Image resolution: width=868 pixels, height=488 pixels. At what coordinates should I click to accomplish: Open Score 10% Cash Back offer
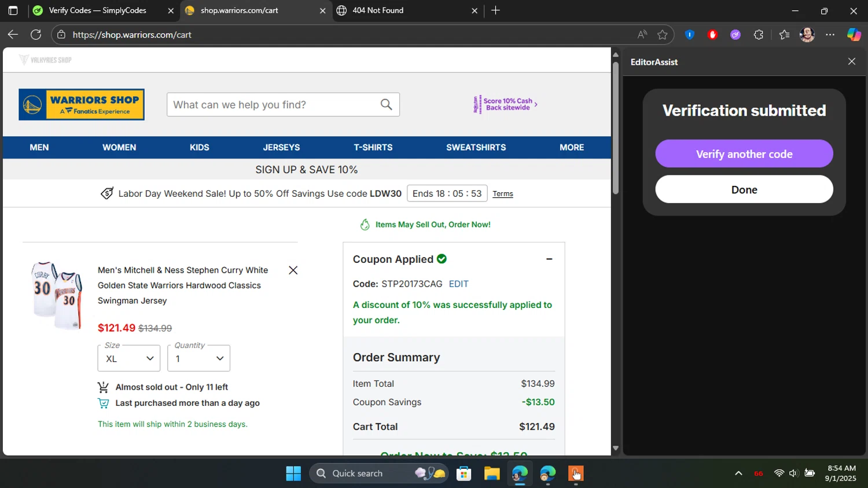coord(506,104)
